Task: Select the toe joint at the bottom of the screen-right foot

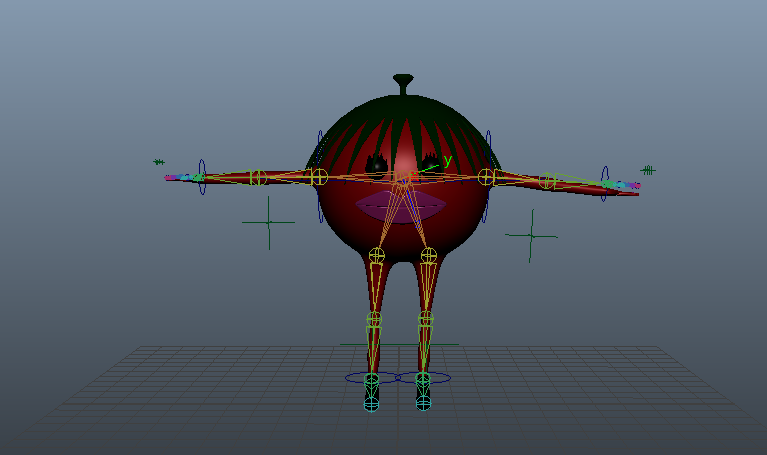Action: (x=423, y=403)
